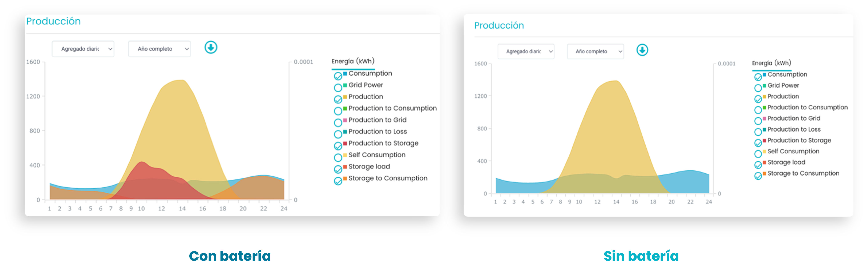The height and width of the screenshot is (273, 868).
Task: Toggle Storage to Consumption in right legend
Action: click(x=758, y=176)
